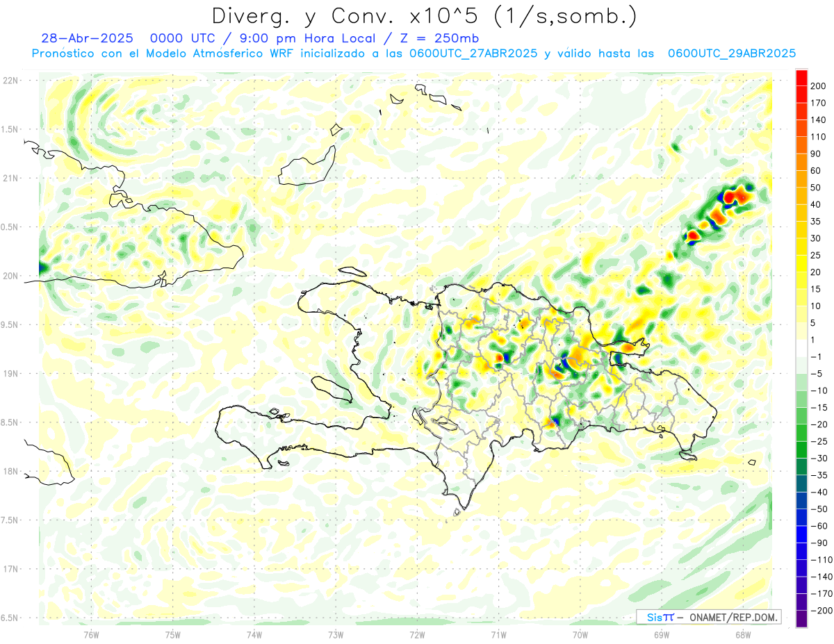Click the pale yellow color bar segment between 5 and 1

tap(801, 331)
